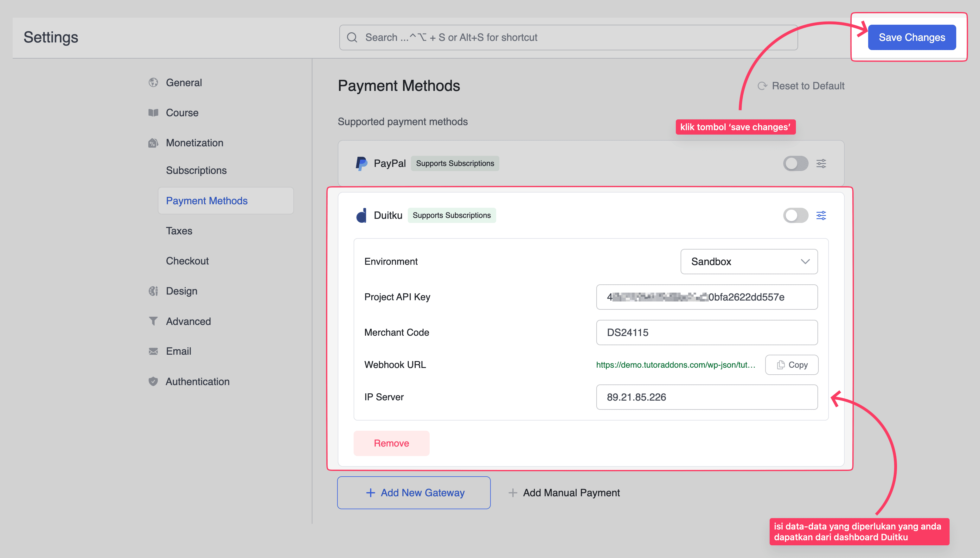Click the Authentication shield icon

pyautogui.click(x=153, y=382)
